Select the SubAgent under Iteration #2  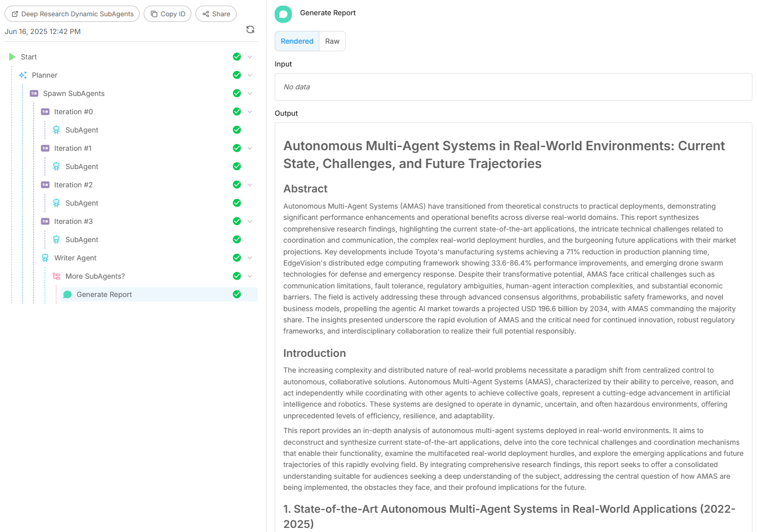pos(82,203)
